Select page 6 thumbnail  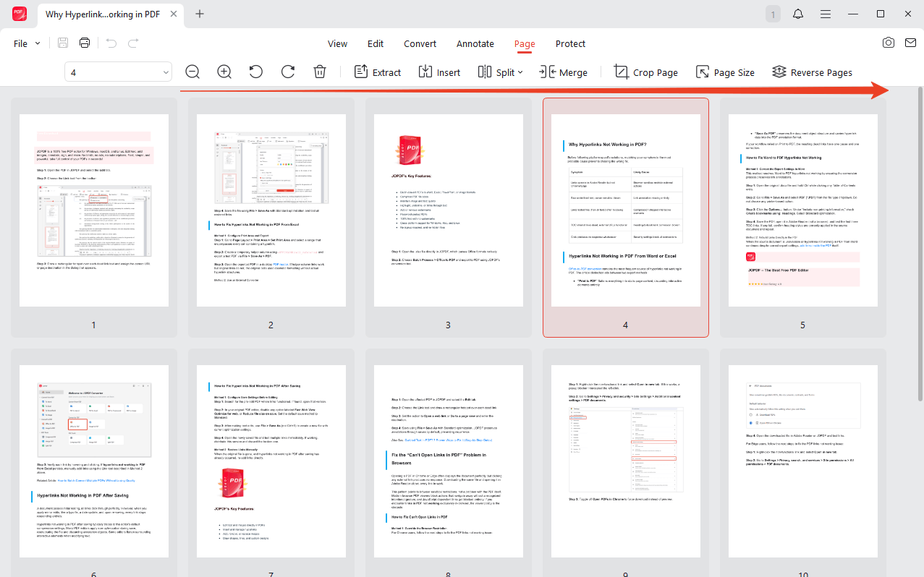[94, 461]
